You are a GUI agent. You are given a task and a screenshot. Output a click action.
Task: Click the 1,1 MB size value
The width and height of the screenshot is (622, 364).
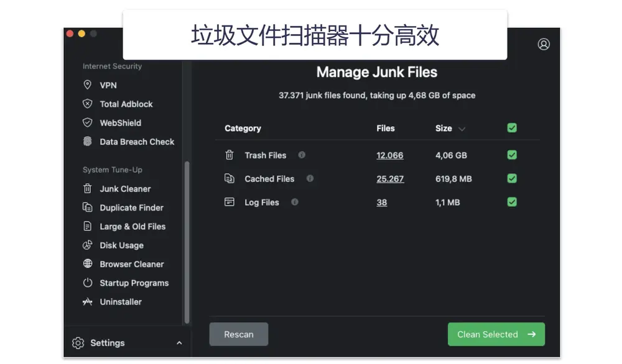coord(447,202)
